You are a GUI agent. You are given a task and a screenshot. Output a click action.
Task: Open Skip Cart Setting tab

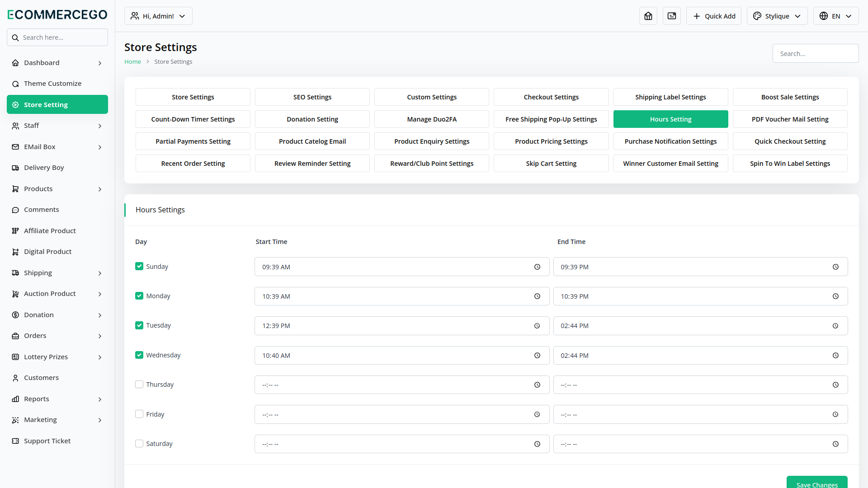[551, 164]
